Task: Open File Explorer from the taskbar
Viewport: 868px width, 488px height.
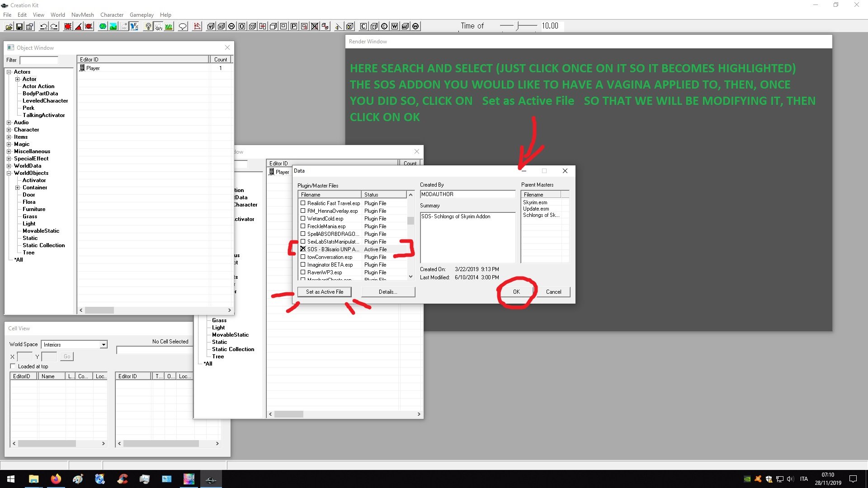Action: (x=33, y=479)
